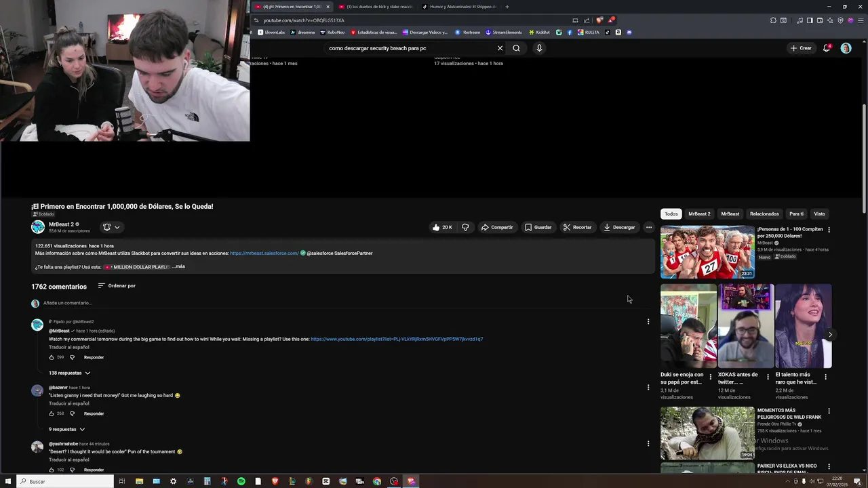Click the YouTube search input field

click(x=410, y=48)
